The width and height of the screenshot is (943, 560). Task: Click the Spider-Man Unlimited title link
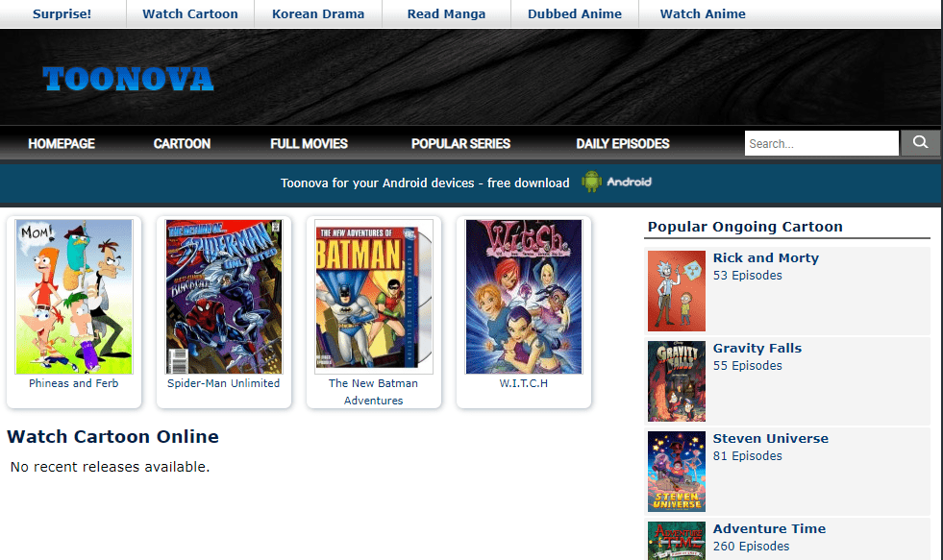[224, 383]
